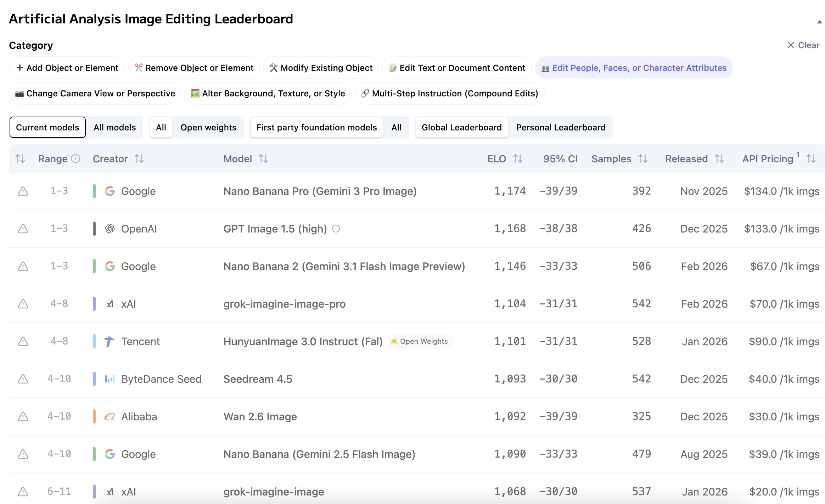
Task: Click the ByteDance Seed logo icon
Action: point(110,379)
